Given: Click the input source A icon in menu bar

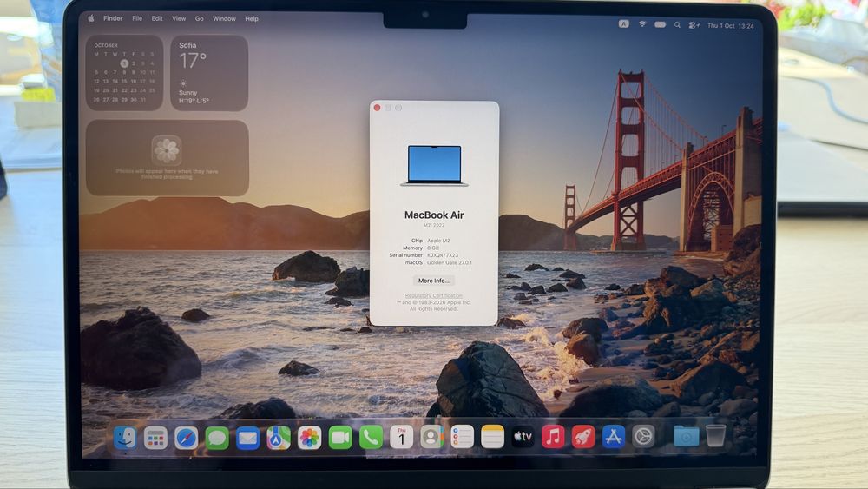Looking at the screenshot, I should [624, 23].
